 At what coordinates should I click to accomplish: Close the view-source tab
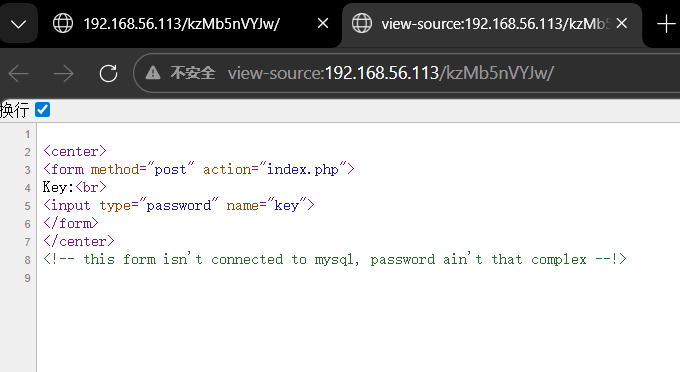coord(621,23)
